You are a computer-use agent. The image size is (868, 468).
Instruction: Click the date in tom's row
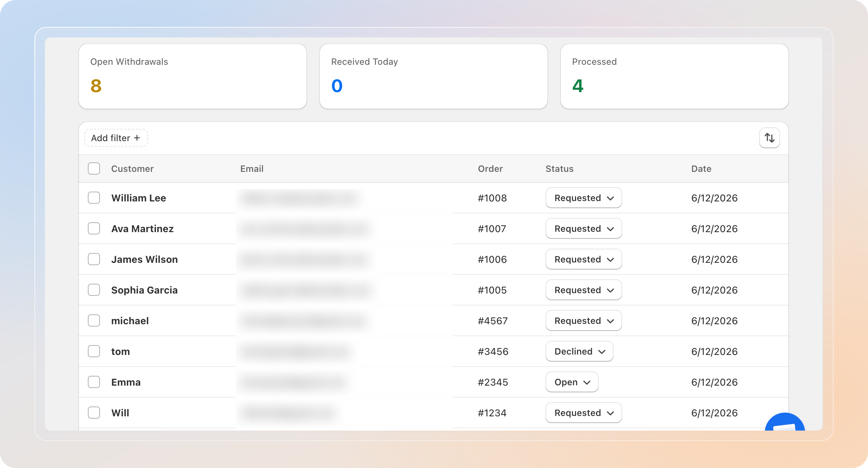point(714,352)
